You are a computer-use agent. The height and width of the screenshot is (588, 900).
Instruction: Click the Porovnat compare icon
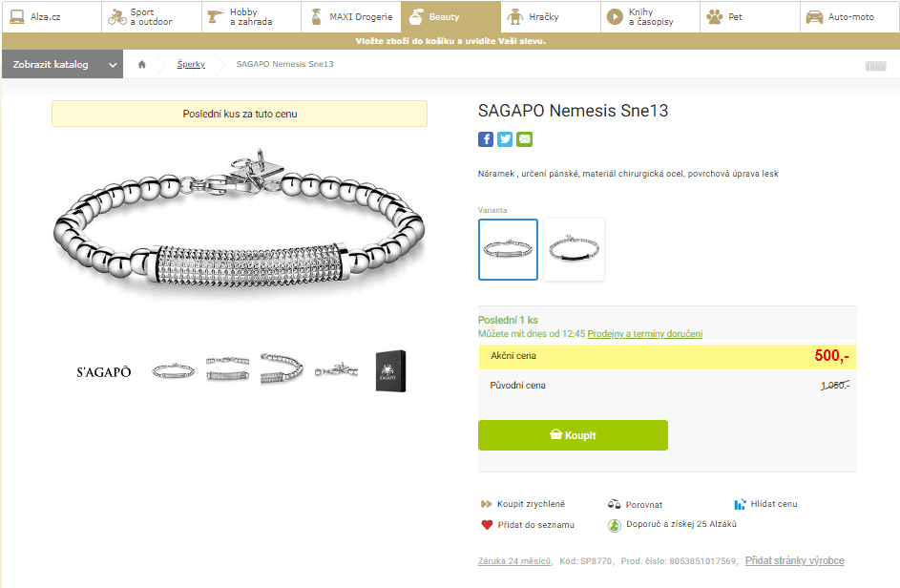tap(615, 504)
